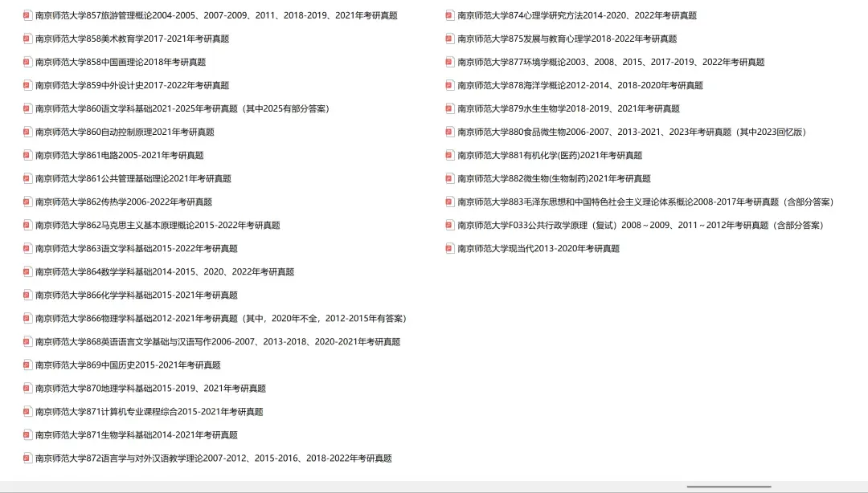Click the document icon for 880食品微生物真题
Viewport: 868px width, 493px height.
[x=448, y=131]
